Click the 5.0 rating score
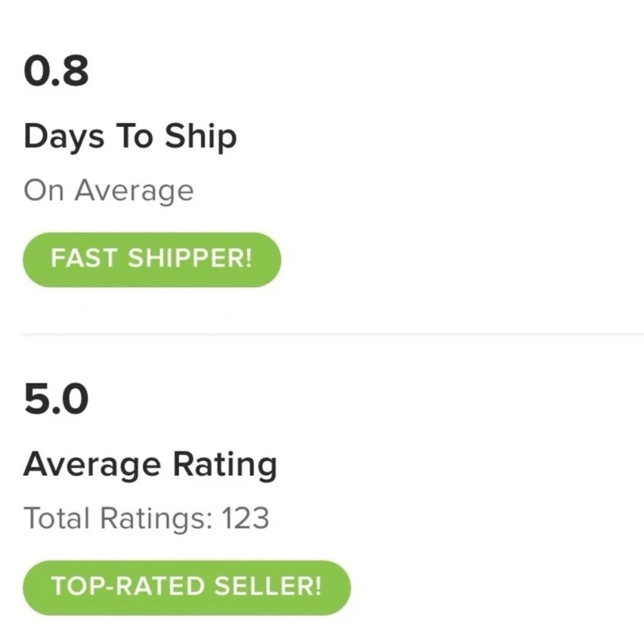 [x=56, y=399]
